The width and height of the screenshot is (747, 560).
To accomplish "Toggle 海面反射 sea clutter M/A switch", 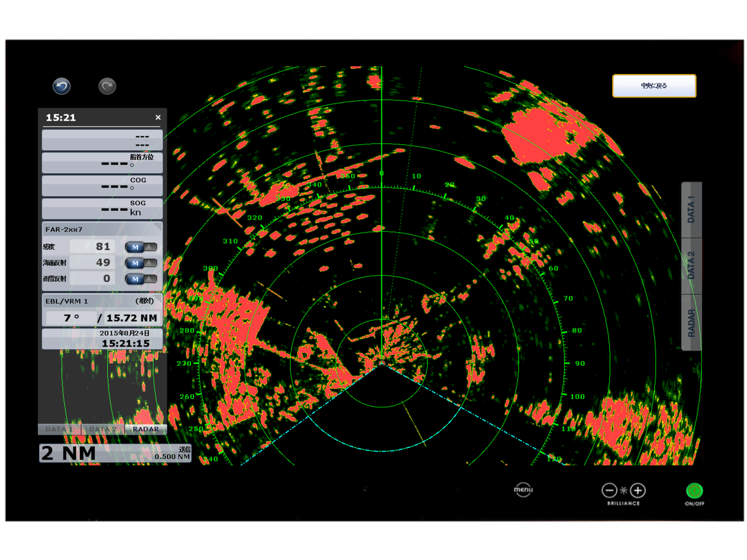I will click(141, 263).
